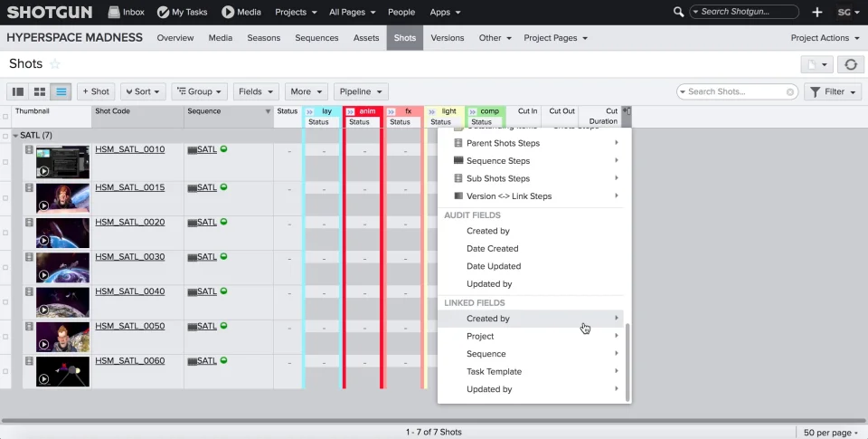This screenshot has width=868, height=439.
Task: Open the Pipeline dropdown
Action: click(361, 91)
